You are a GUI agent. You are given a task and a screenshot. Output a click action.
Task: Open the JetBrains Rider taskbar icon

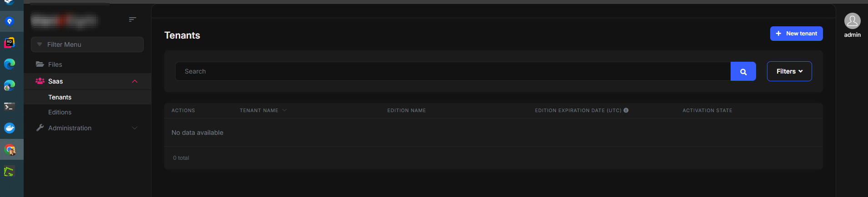pyautogui.click(x=10, y=43)
